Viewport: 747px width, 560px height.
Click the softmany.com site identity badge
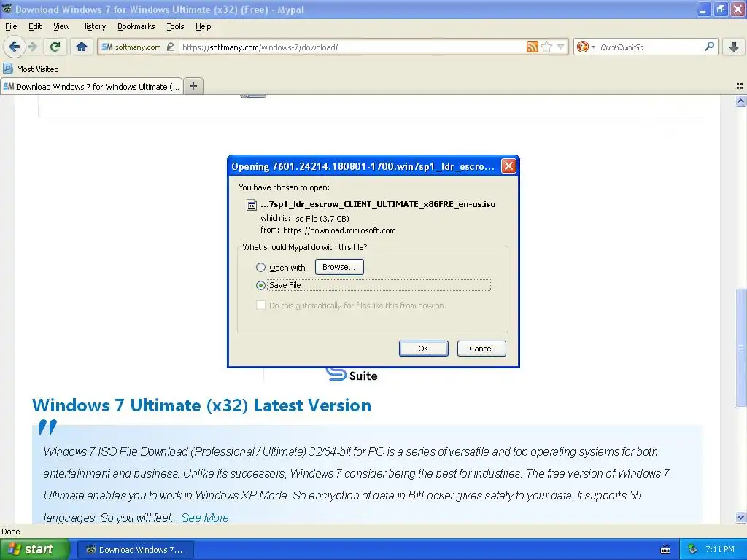coord(138,47)
